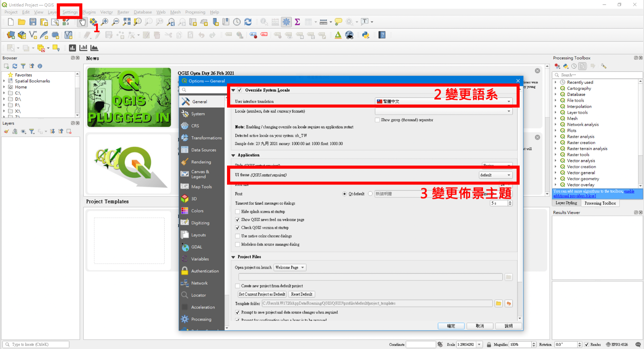Click the Refresh map icon
Image resolution: width=644 pixels, height=349 pixels.
(248, 22)
